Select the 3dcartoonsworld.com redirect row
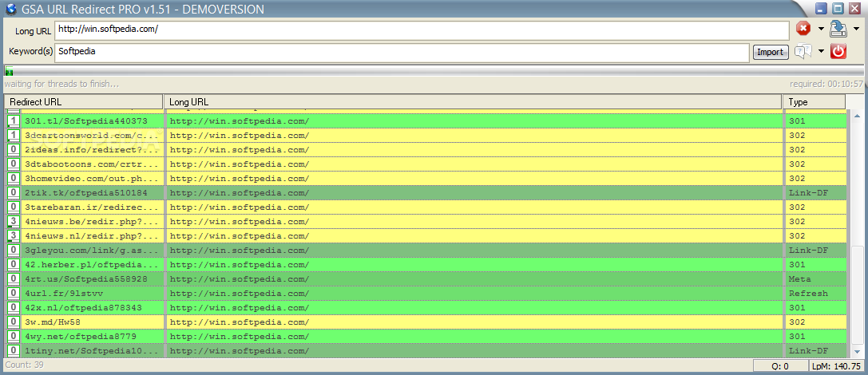The height and width of the screenshot is (375, 868). coord(426,136)
